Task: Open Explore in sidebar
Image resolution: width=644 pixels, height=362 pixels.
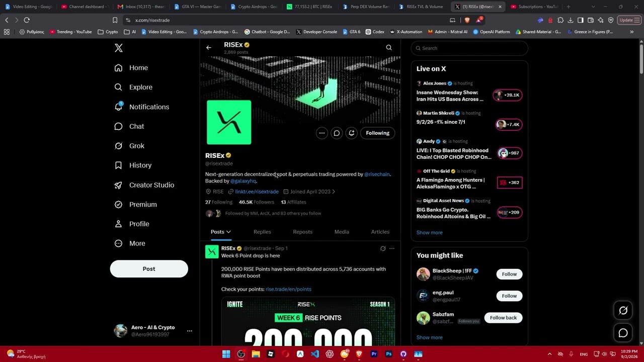Action: [133, 87]
